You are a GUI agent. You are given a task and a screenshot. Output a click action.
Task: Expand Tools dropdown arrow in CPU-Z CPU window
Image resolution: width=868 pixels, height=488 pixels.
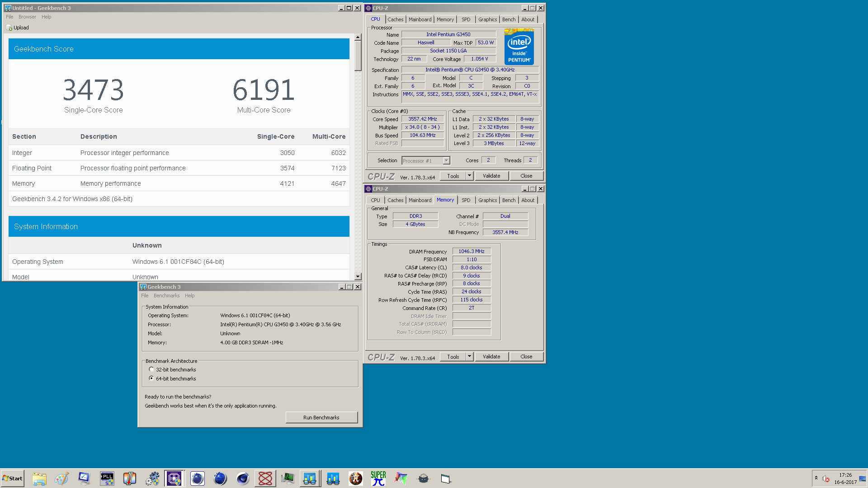pos(469,176)
